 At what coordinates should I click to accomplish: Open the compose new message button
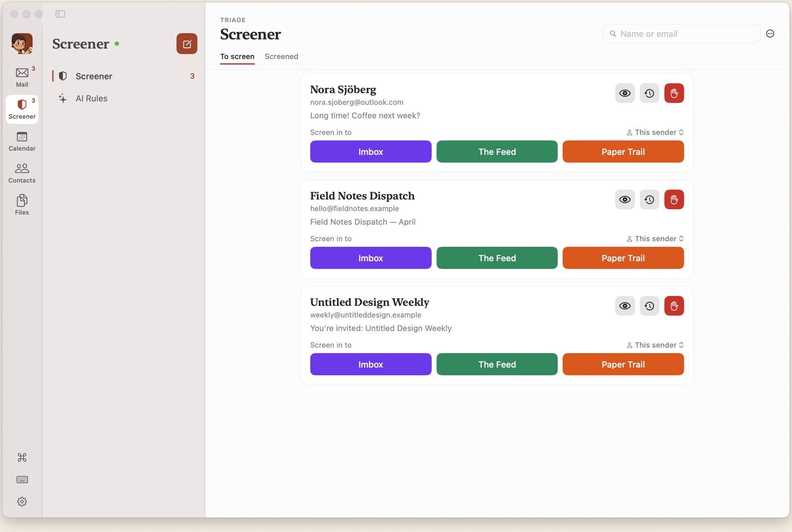(x=187, y=44)
